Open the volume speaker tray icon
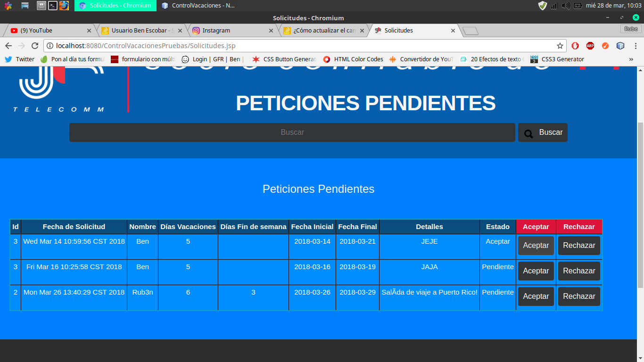644x362 pixels. pos(566,6)
